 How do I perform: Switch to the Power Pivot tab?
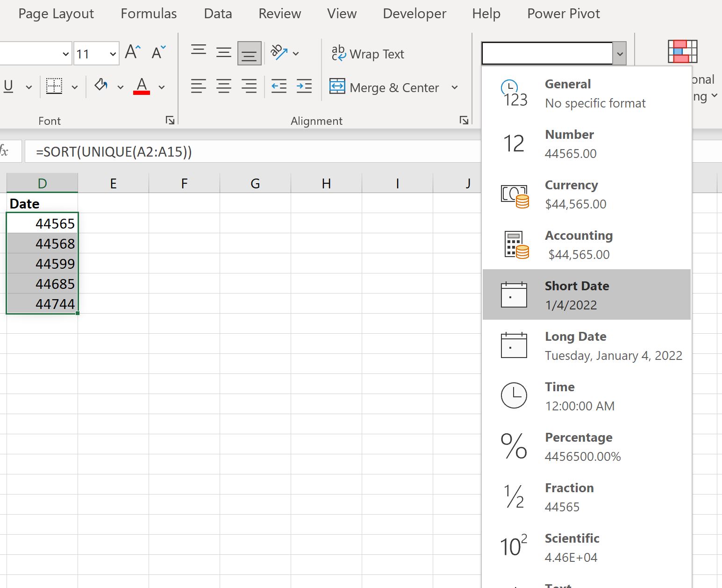[x=563, y=14]
